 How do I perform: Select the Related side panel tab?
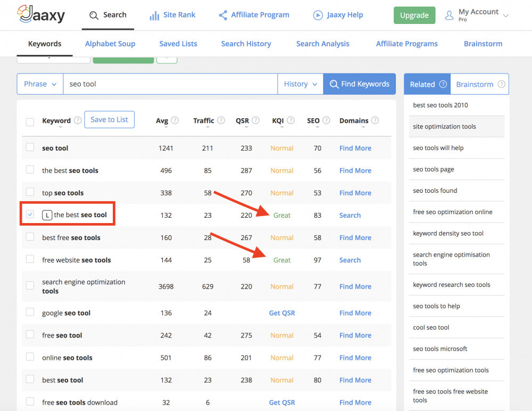[x=427, y=84]
